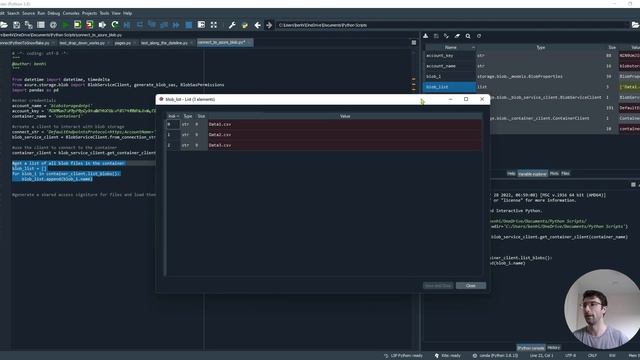Image resolution: width=640 pixels, height=360 pixels.
Task: Click the working directory path field
Action: tap(452, 25)
